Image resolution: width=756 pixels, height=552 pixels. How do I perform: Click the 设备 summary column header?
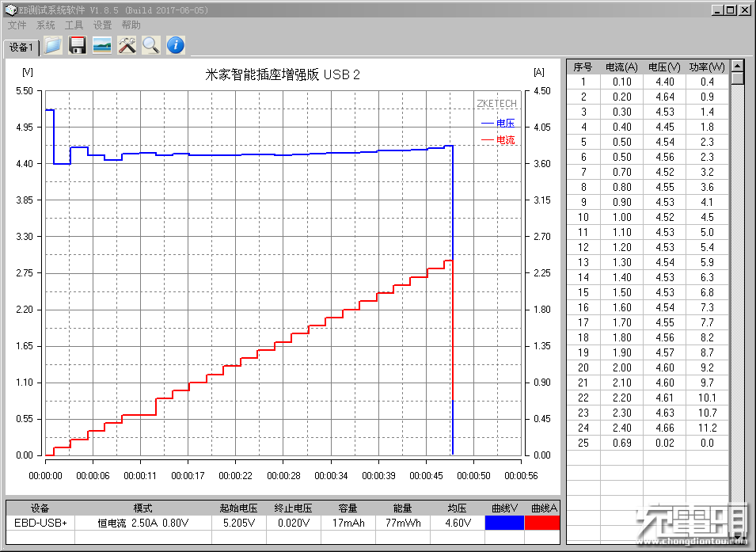40,508
